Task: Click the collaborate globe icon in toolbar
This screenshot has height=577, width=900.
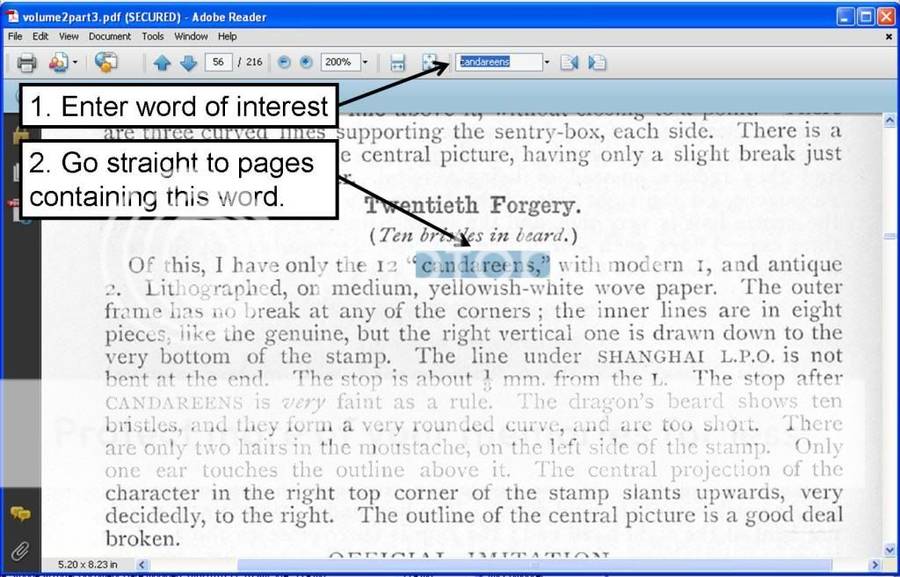Action: pos(105,62)
